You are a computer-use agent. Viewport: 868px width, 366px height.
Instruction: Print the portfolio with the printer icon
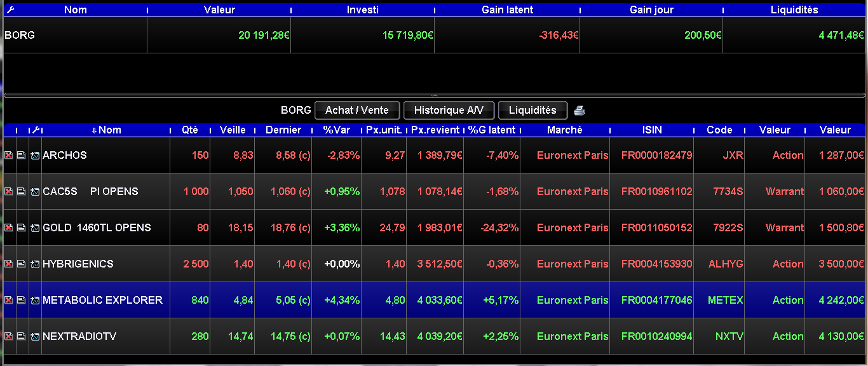[580, 111]
